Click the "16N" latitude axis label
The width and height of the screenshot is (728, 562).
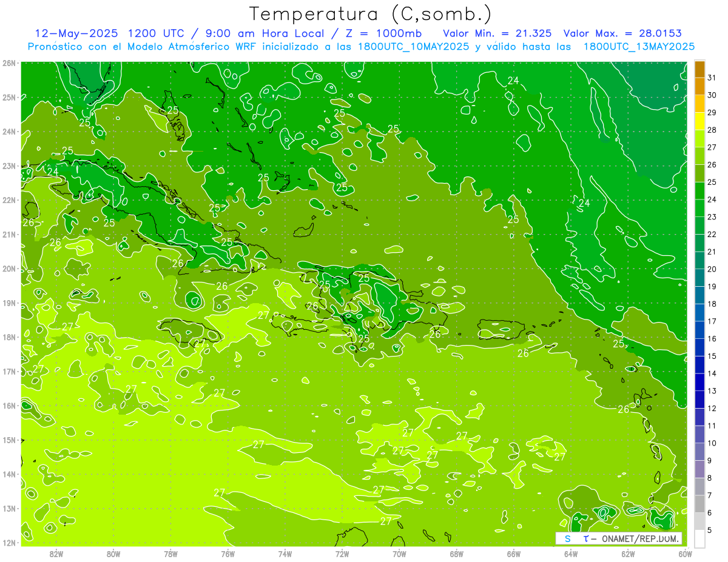[8, 406]
